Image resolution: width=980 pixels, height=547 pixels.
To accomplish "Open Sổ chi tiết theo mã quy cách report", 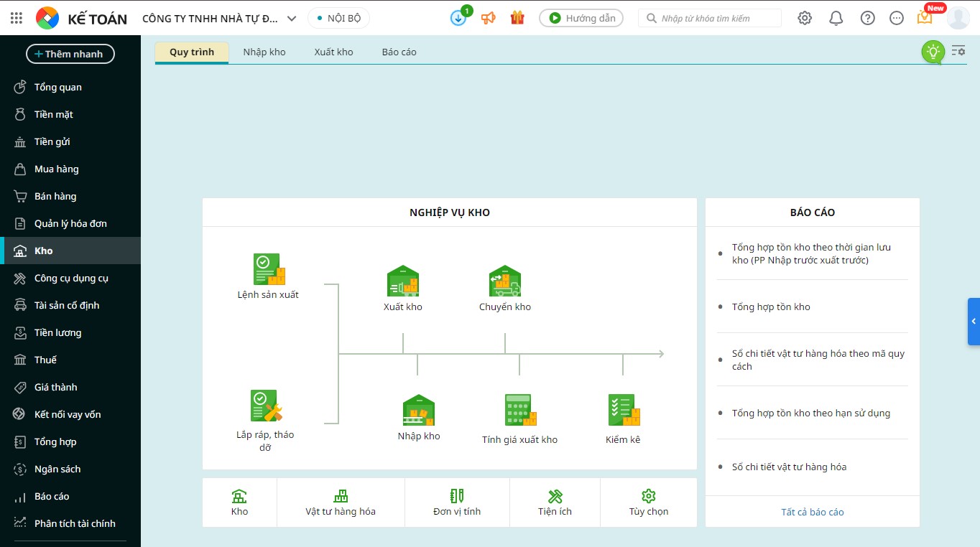I will 818,360.
